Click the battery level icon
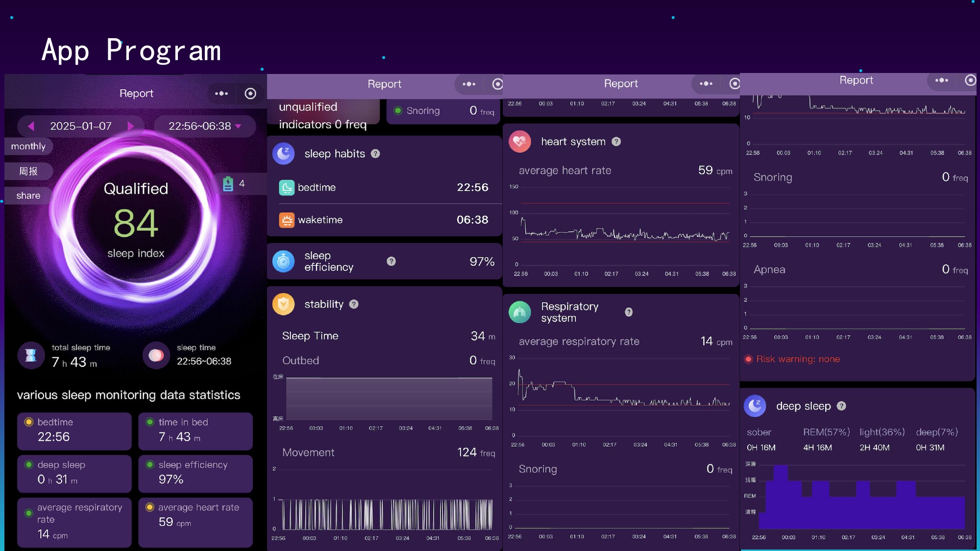 (x=228, y=184)
